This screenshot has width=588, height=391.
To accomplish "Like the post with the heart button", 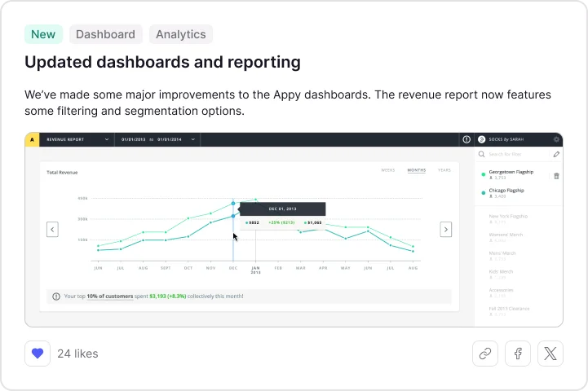I will click(38, 354).
